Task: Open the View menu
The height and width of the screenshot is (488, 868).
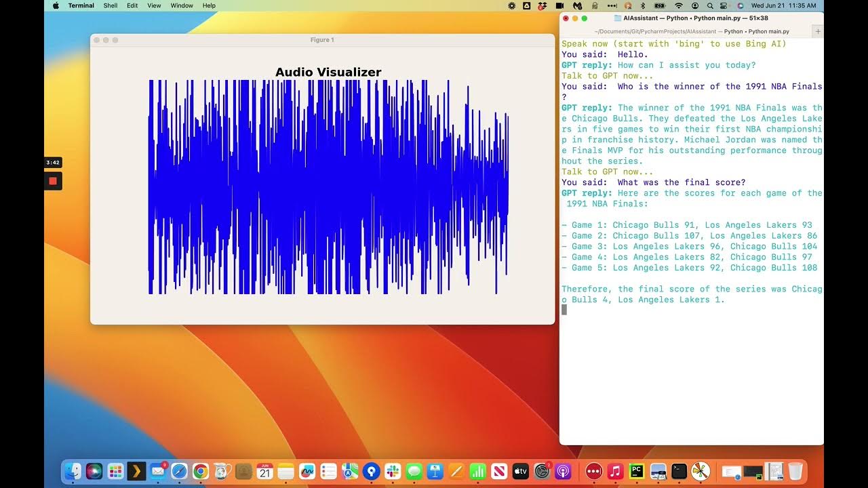Action: pyautogui.click(x=154, y=5)
